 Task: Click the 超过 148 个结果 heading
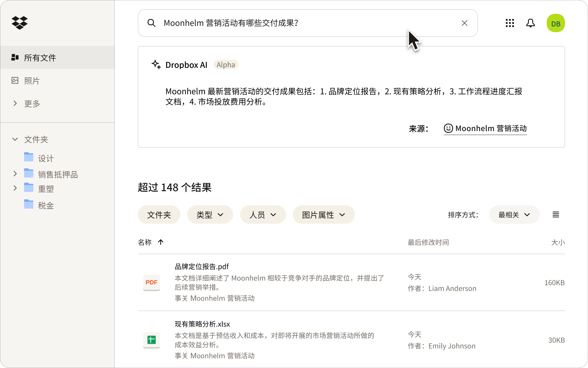[x=175, y=187]
